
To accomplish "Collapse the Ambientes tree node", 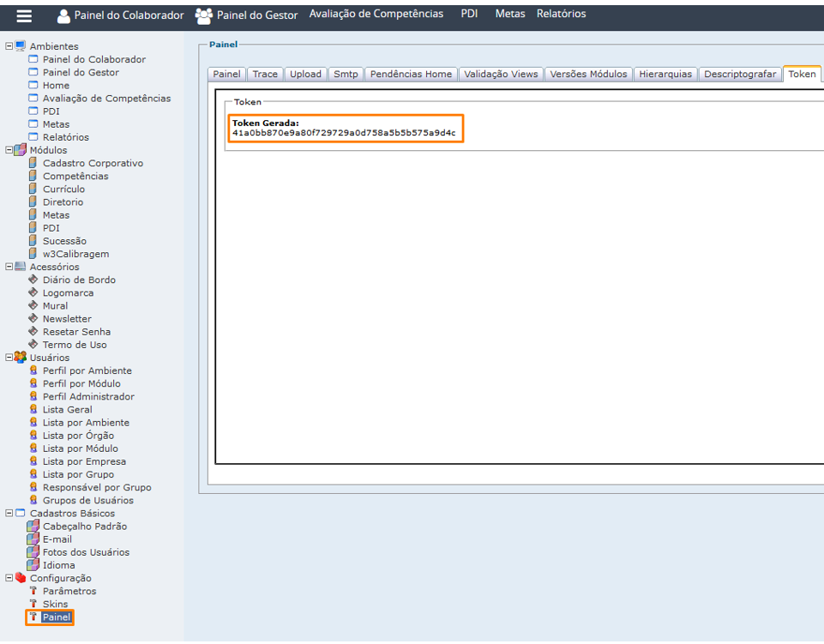I will tap(9, 46).
